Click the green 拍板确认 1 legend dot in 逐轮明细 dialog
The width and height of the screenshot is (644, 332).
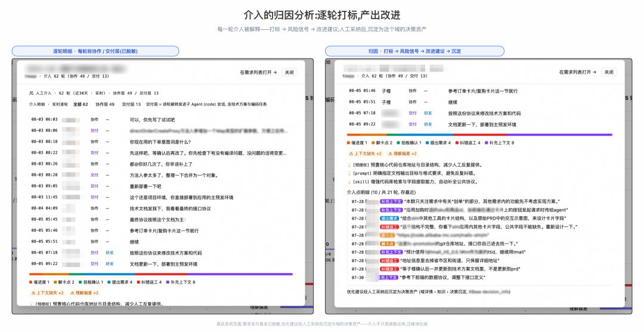pyautogui.click(x=80, y=282)
